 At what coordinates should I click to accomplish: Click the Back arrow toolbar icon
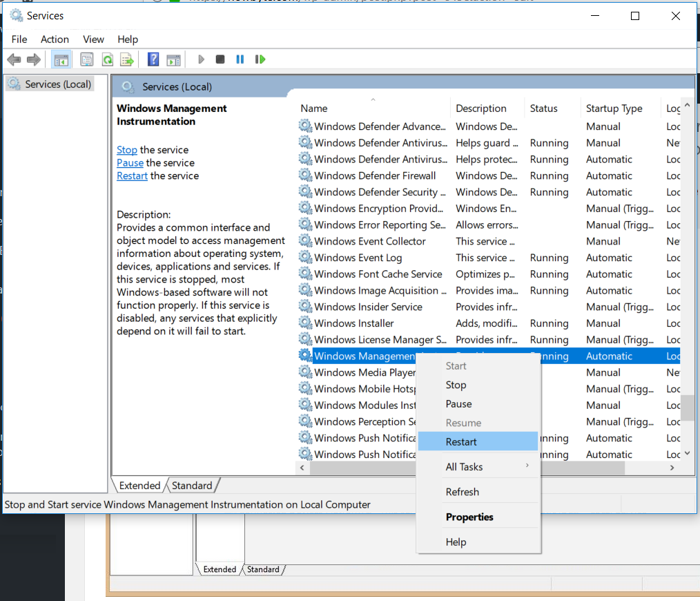[14, 59]
